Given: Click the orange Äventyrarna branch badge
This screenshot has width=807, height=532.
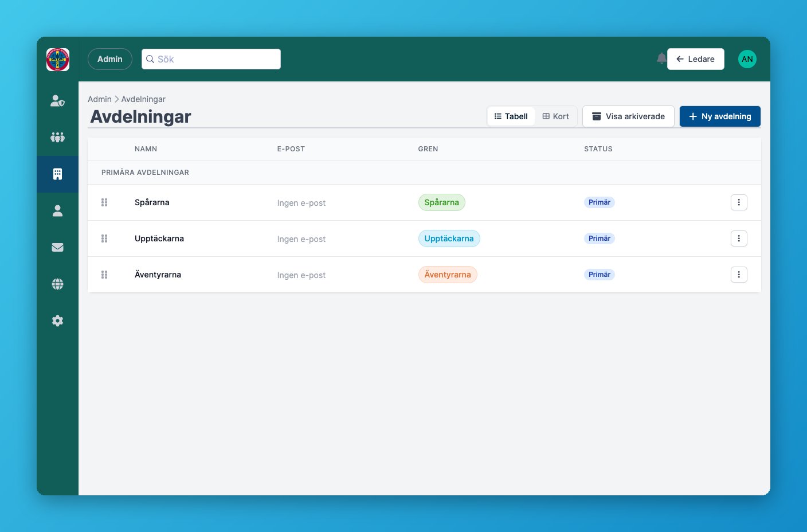Looking at the screenshot, I should (x=448, y=275).
